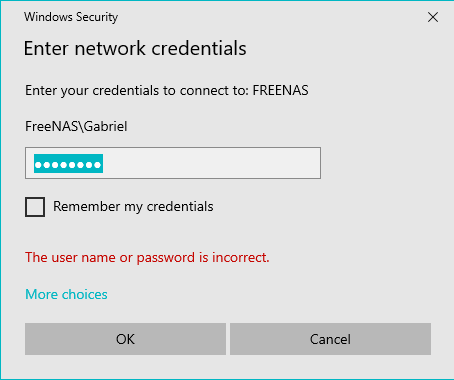Click the Remember my credentials label text
Viewport: 454px width, 380px height.
coord(133,206)
